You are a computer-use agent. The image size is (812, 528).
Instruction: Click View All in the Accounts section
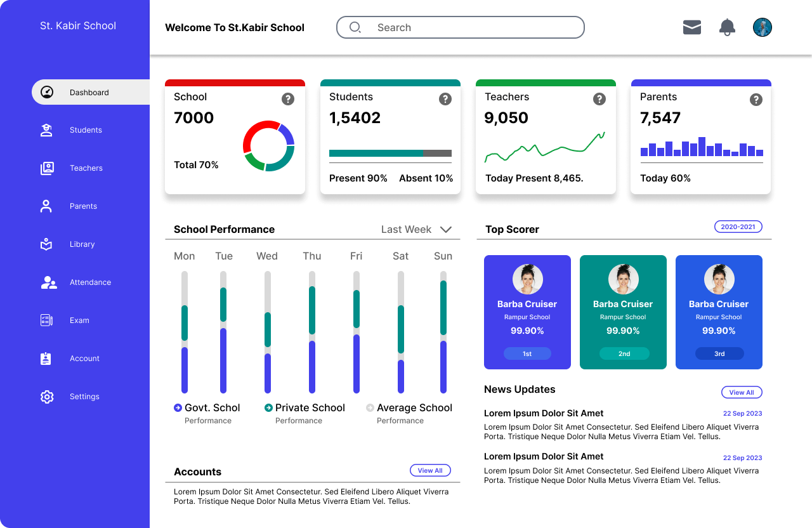pos(430,470)
